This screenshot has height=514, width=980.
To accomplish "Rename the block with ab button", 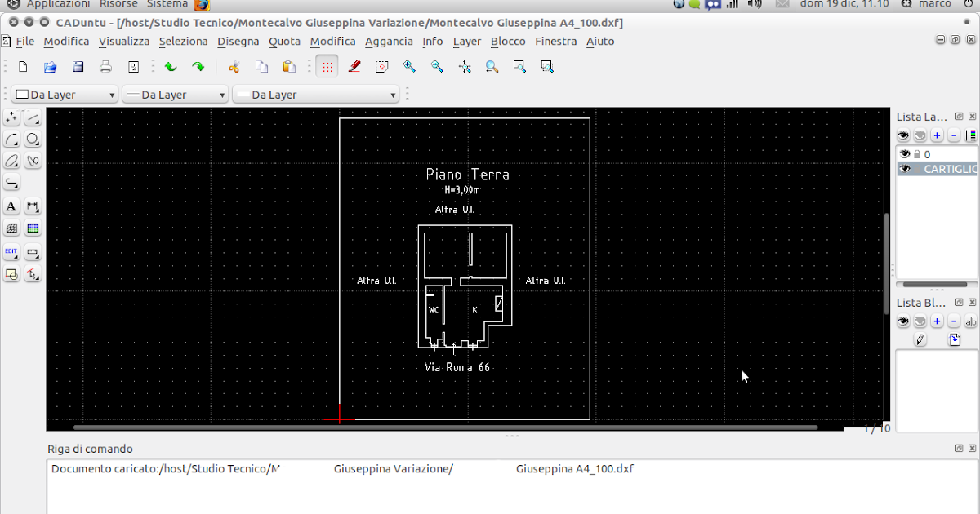I will 971,321.
